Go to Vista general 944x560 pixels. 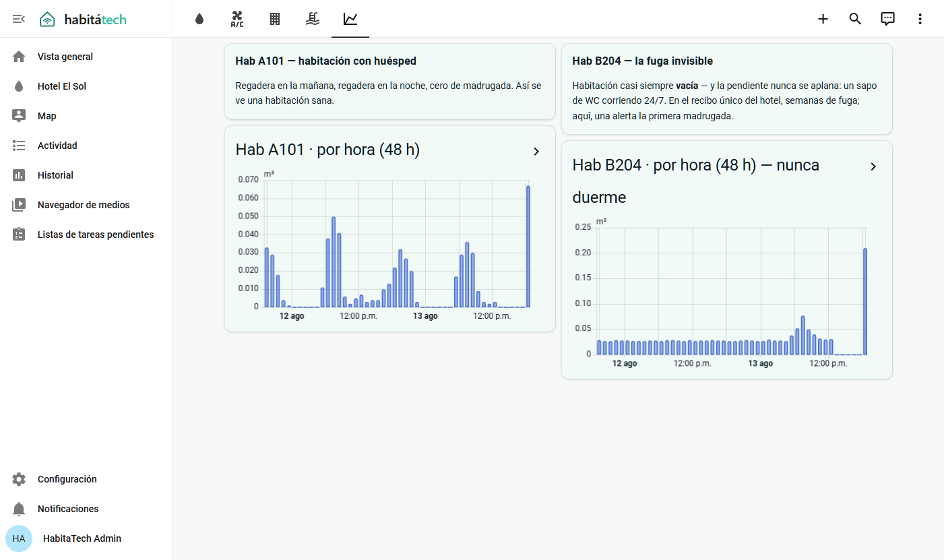click(86, 57)
